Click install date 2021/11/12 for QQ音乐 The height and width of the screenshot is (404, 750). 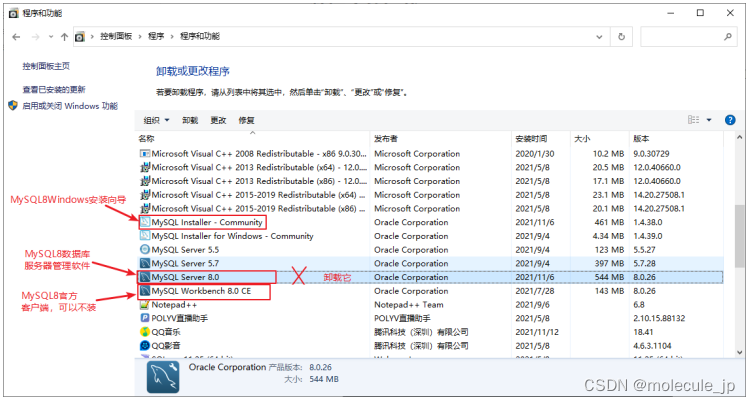click(x=537, y=332)
